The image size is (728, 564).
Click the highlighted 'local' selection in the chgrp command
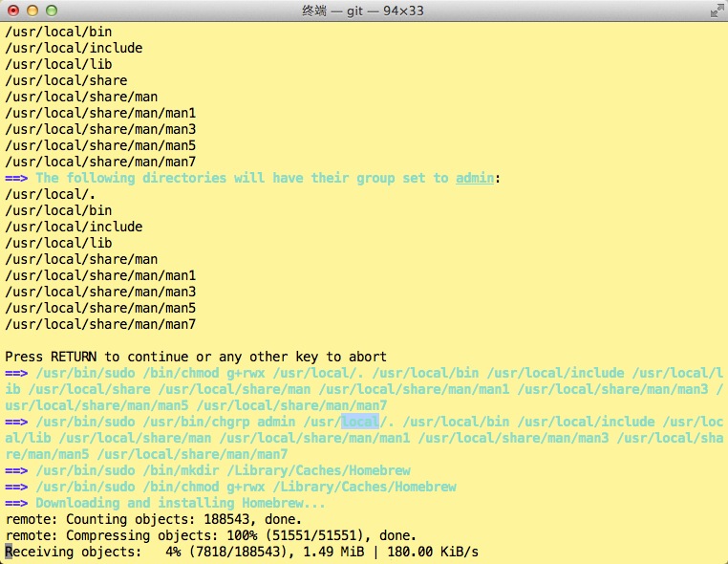[x=360, y=422]
